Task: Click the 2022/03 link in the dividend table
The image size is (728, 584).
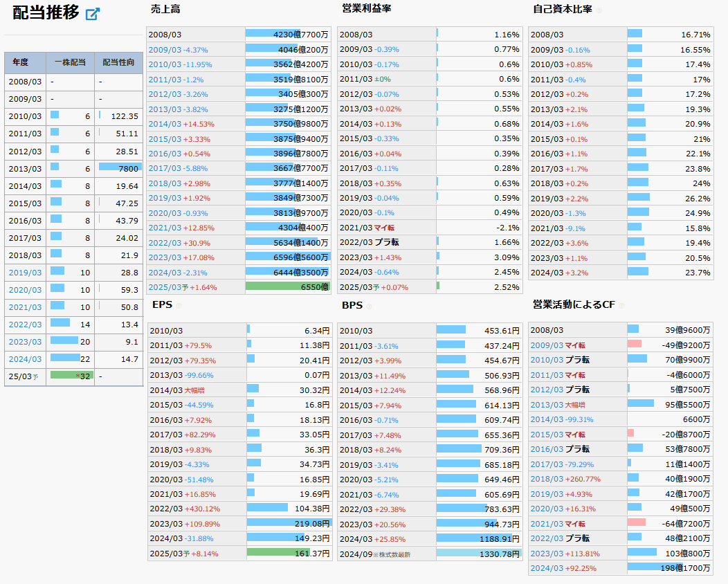Action: (x=25, y=325)
